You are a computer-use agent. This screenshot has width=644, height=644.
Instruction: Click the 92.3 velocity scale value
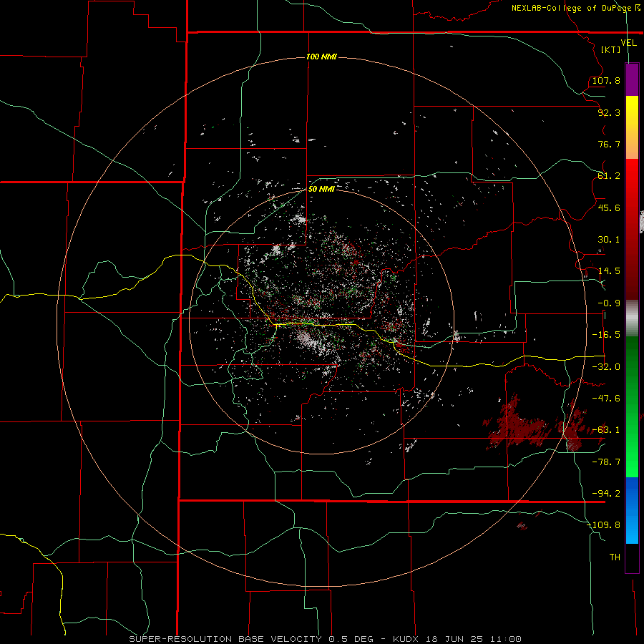coord(609,112)
